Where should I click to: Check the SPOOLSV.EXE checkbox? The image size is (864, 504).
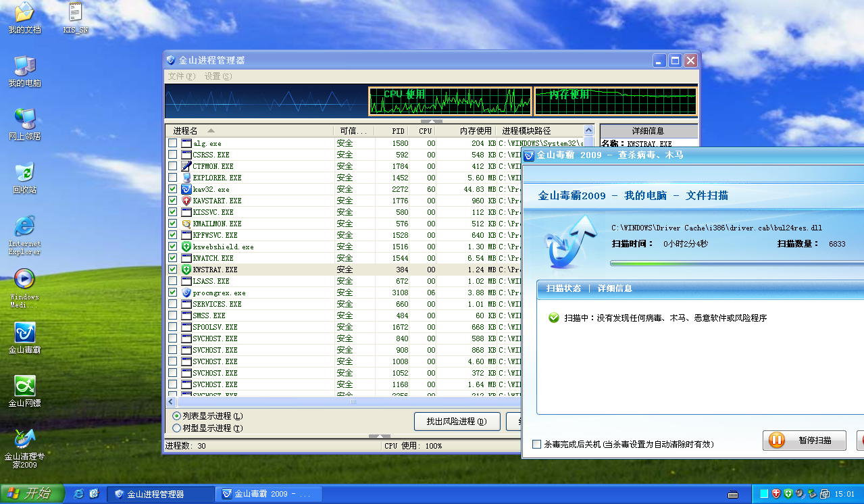click(x=173, y=327)
